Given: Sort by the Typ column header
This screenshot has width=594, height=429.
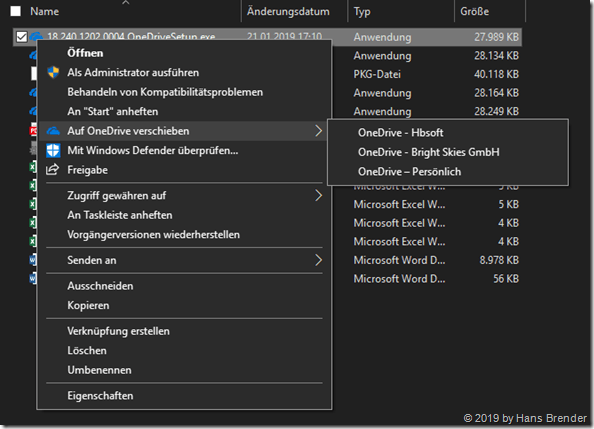Looking at the screenshot, I should [362, 12].
